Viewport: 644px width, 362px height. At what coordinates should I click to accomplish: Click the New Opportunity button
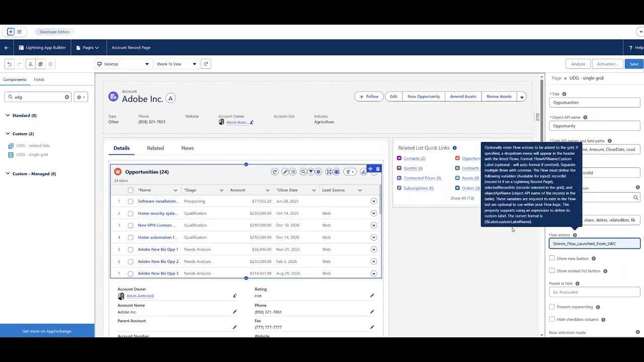click(x=424, y=97)
